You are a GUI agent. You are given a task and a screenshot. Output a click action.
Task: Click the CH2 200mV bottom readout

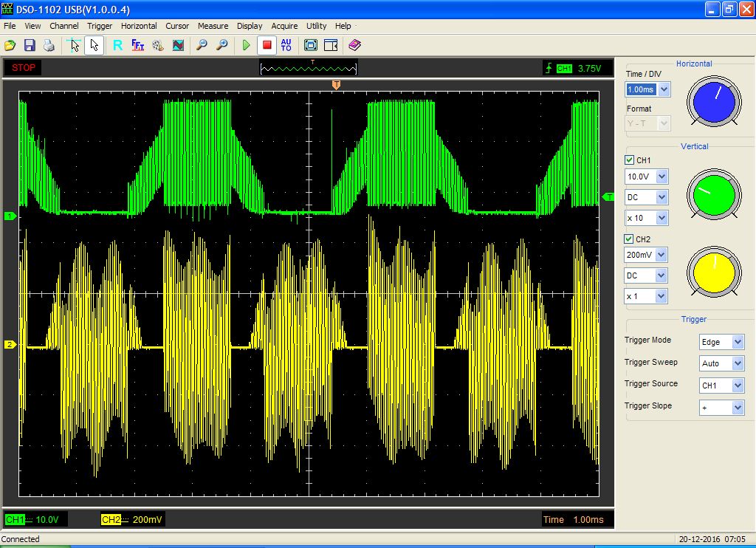[132, 519]
